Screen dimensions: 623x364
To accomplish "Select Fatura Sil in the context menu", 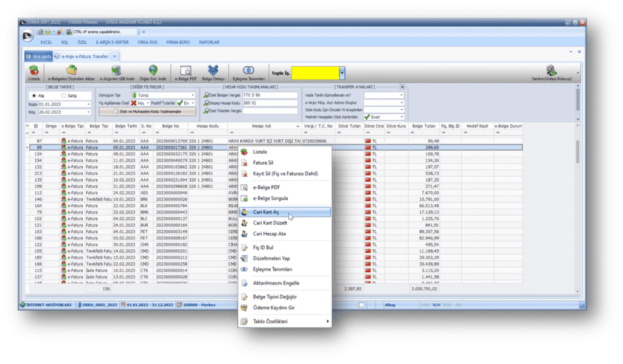I will click(x=265, y=163).
